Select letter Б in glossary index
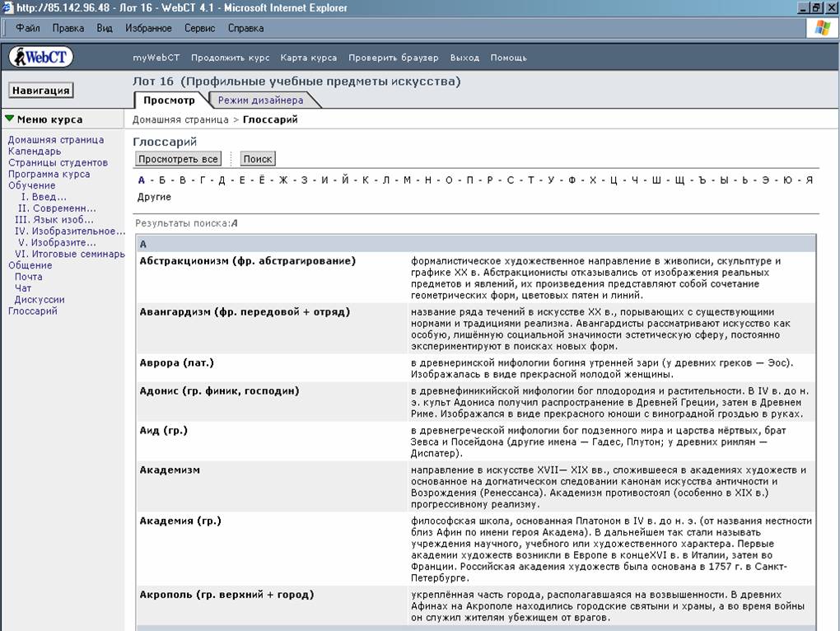The height and width of the screenshot is (631, 840). pyautogui.click(x=161, y=180)
